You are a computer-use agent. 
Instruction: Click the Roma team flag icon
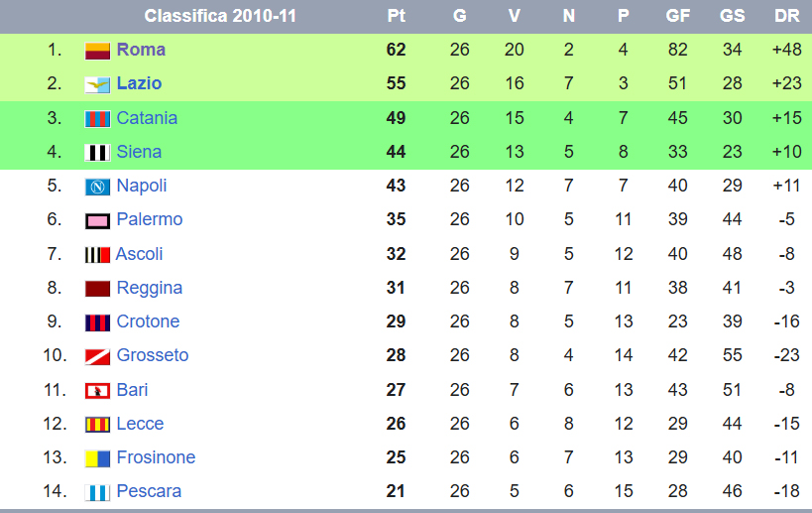(97, 51)
